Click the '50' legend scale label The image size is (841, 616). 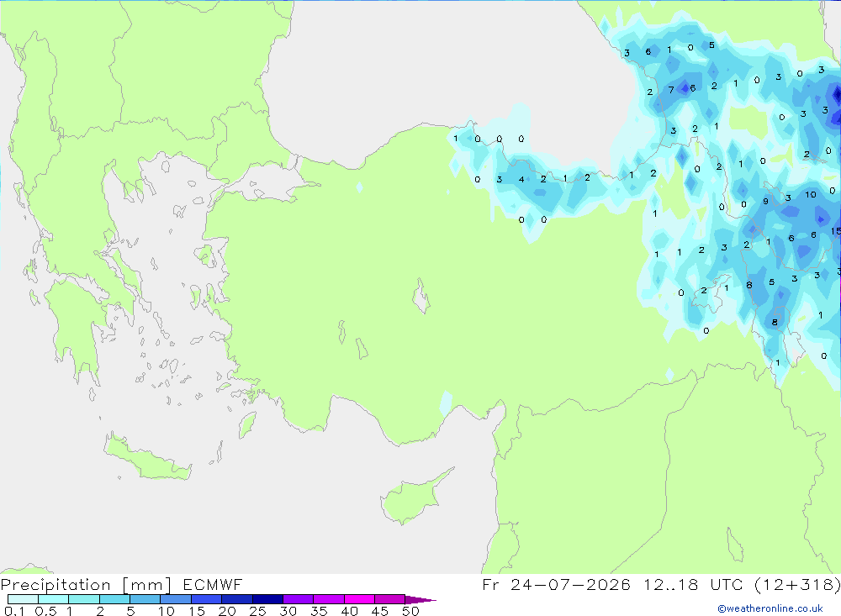(410, 611)
